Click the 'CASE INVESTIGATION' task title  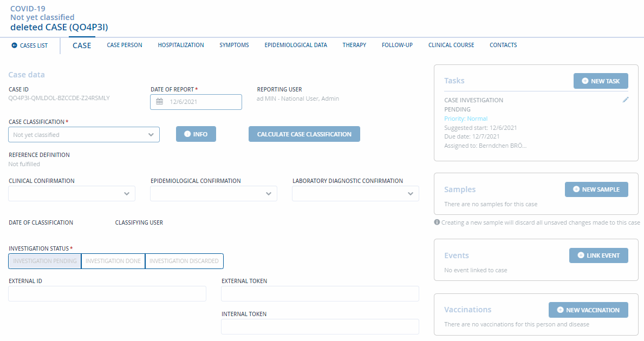coord(473,100)
